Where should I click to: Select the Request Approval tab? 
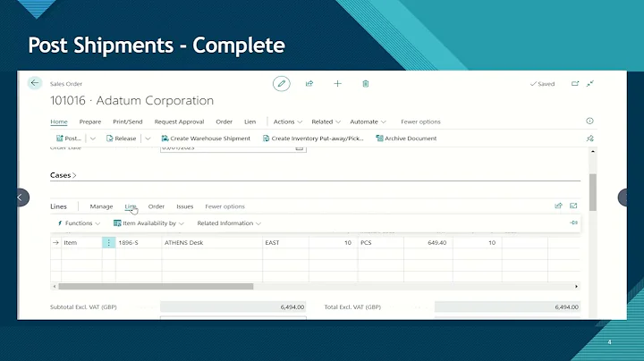(179, 122)
